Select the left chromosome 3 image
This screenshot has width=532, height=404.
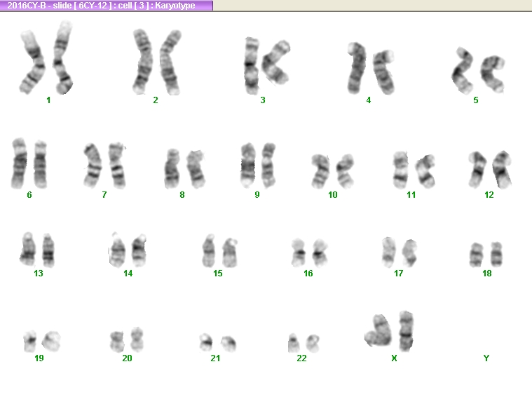[252, 66]
